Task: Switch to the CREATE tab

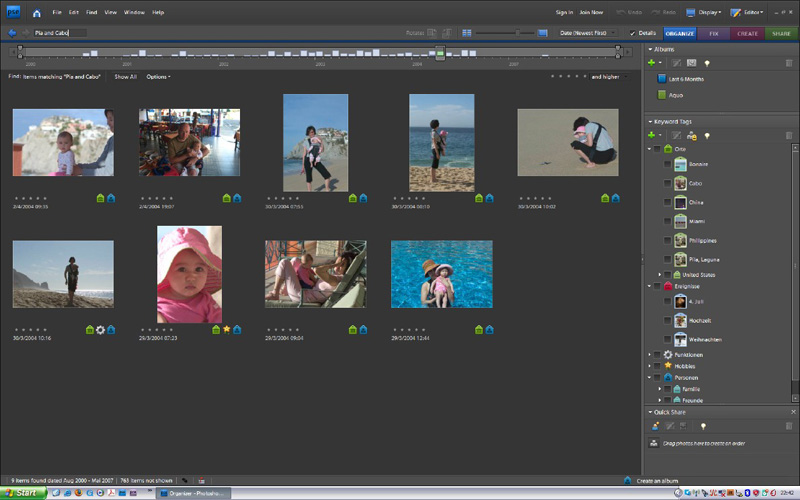Action: 747,33
